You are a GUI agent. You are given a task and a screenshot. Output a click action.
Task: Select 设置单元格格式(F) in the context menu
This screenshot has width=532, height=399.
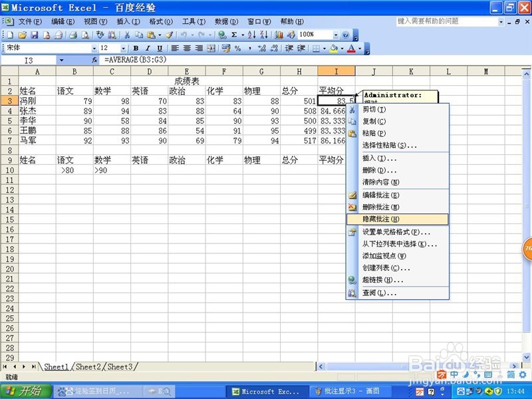[397, 232]
